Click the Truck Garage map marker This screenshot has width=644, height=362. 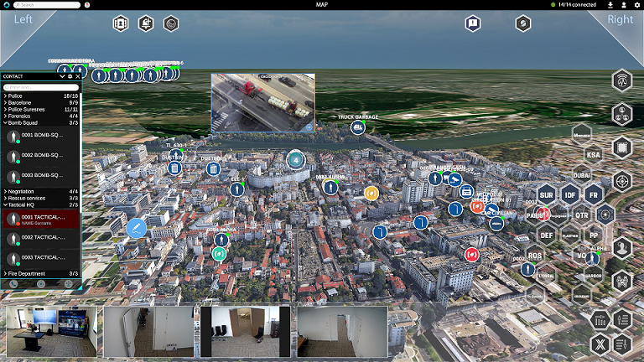[358, 127]
